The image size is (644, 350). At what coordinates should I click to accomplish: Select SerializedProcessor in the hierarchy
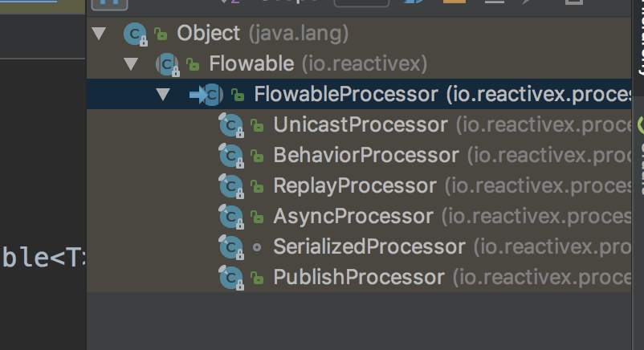369,246
